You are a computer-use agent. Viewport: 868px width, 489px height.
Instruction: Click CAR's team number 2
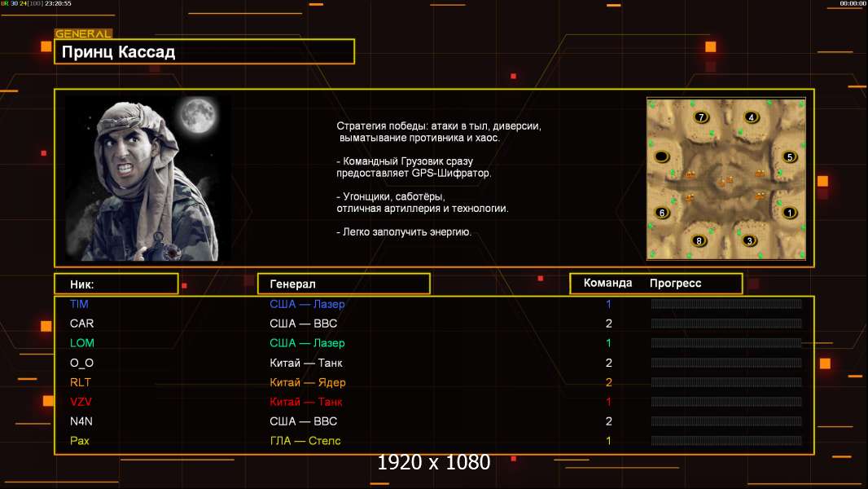tap(608, 324)
